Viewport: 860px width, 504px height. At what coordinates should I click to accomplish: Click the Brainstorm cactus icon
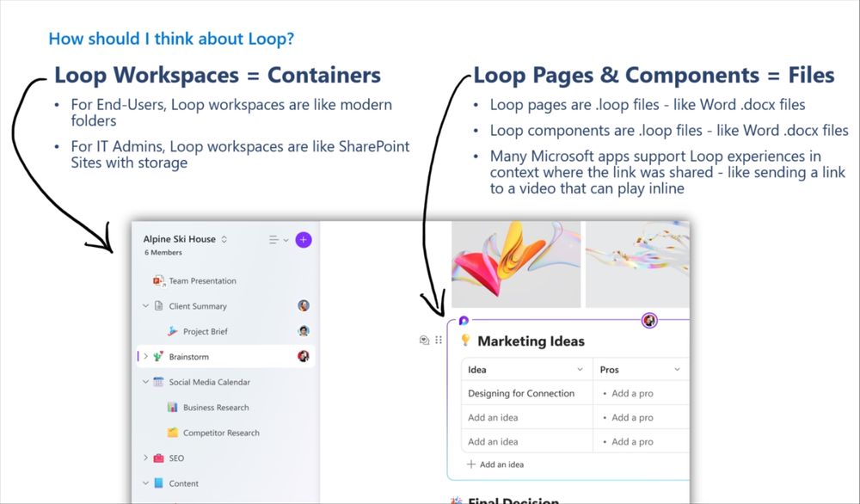158,356
